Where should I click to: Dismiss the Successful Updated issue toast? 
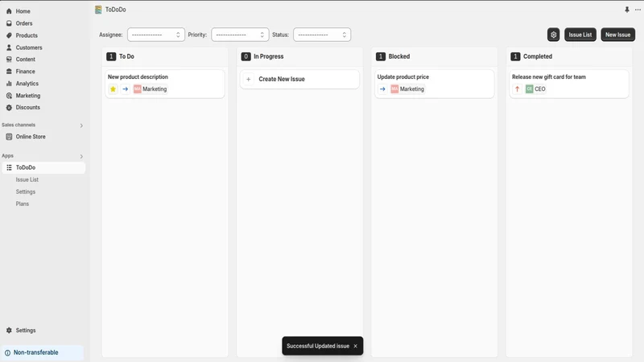[x=355, y=346]
